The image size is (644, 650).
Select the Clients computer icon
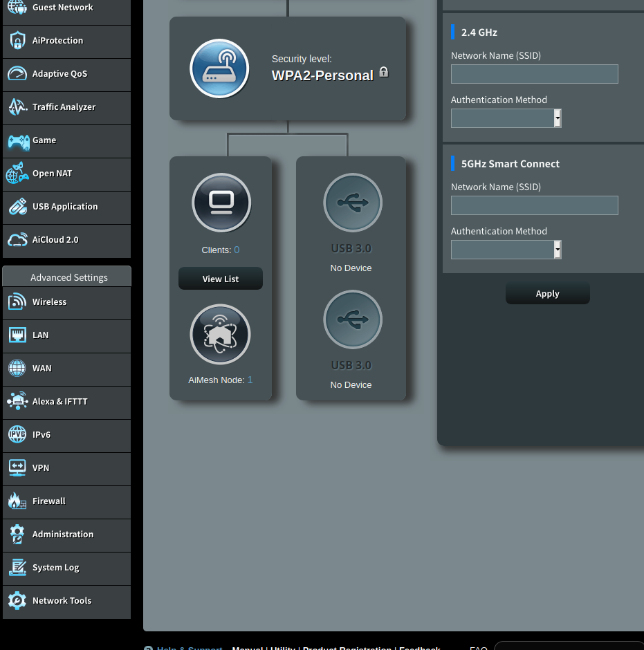pyautogui.click(x=221, y=203)
